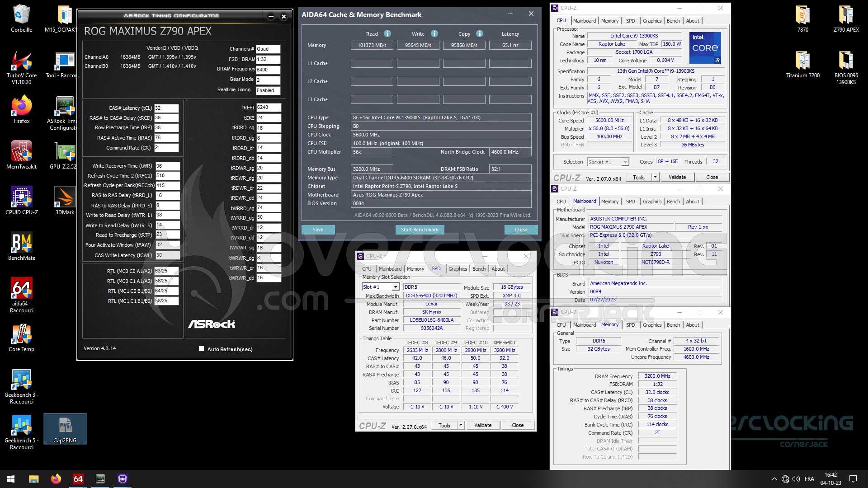
Task: Click the Write info icon in AIDA64
Action: tap(434, 33)
